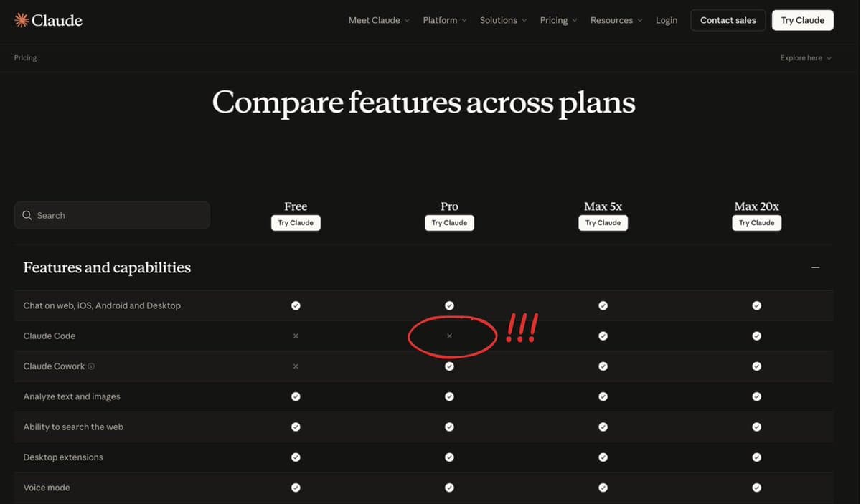Click the Claude starburst logo
The width and height of the screenshot is (861, 504).
21,19
